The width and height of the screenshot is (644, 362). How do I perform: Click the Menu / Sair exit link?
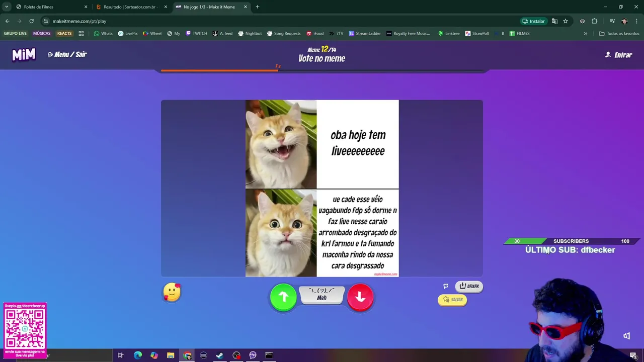pos(67,54)
